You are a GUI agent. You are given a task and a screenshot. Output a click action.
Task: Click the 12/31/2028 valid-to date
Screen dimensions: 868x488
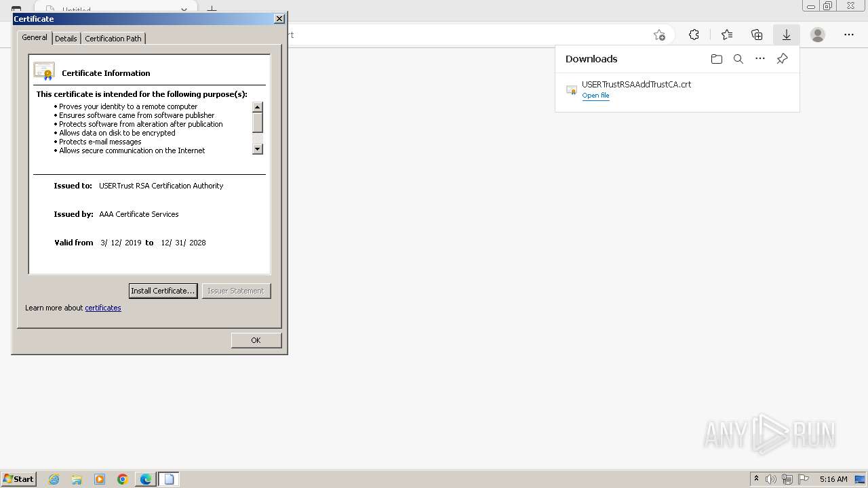click(183, 243)
